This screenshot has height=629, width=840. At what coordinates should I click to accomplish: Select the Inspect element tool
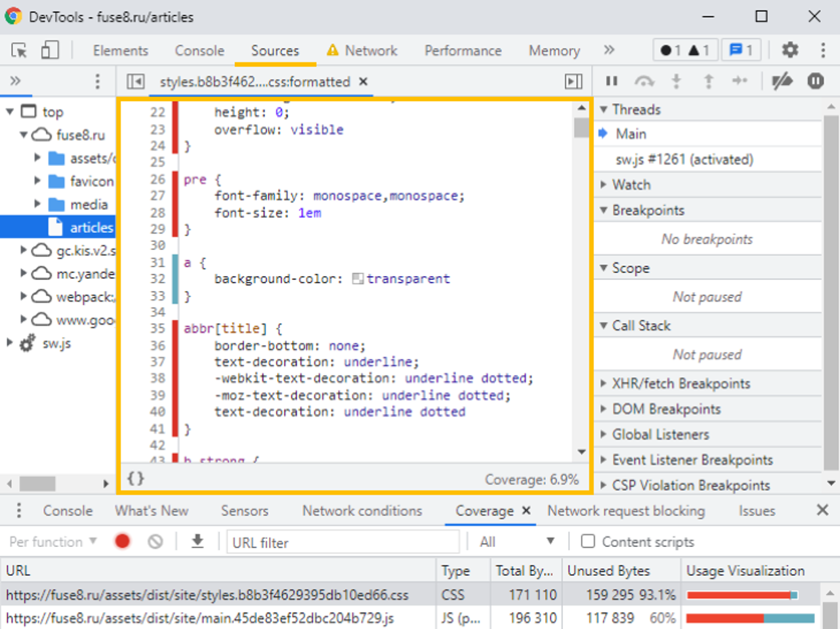click(19, 50)
